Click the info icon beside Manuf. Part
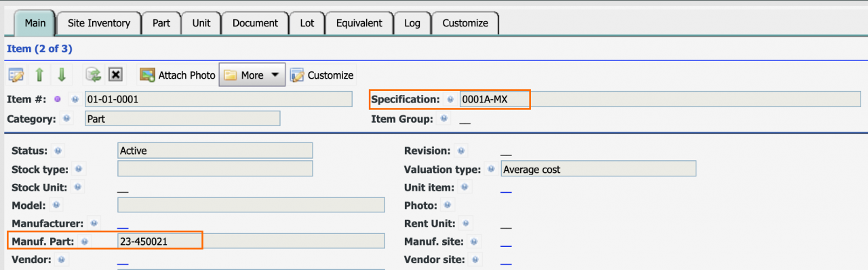The height and width of the screenshot is (270, 868). point(85,241)
